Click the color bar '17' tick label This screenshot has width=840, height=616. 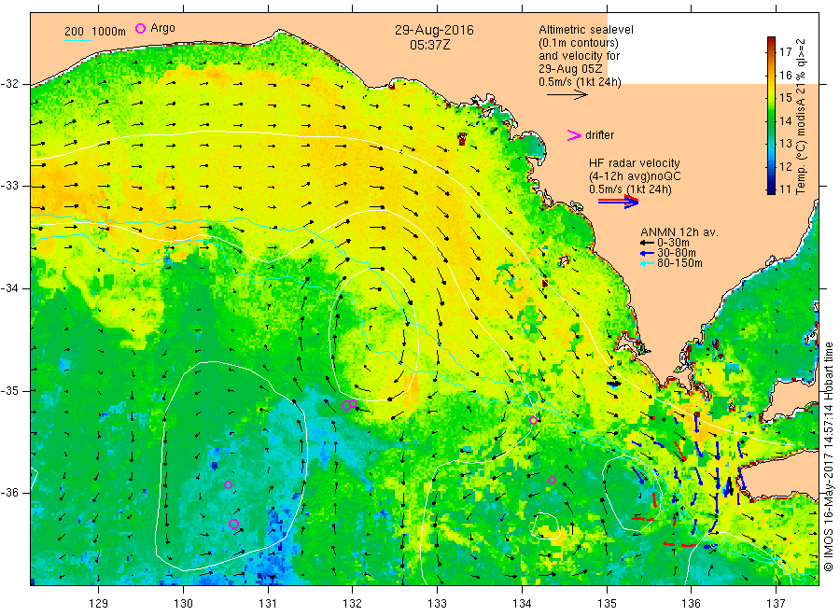pos(785,52)
